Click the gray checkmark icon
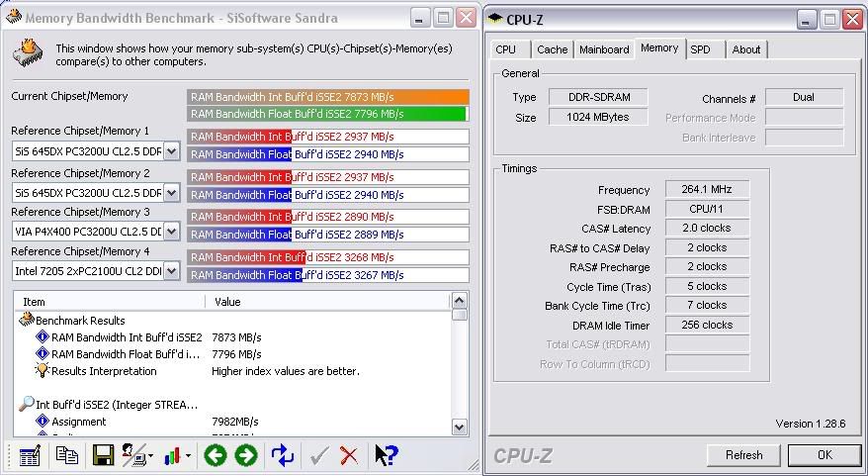 click(319, 456)
